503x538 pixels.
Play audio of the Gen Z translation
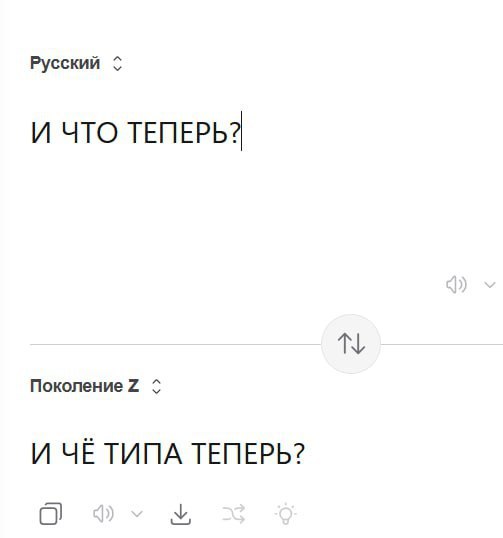tap(103, 514)
